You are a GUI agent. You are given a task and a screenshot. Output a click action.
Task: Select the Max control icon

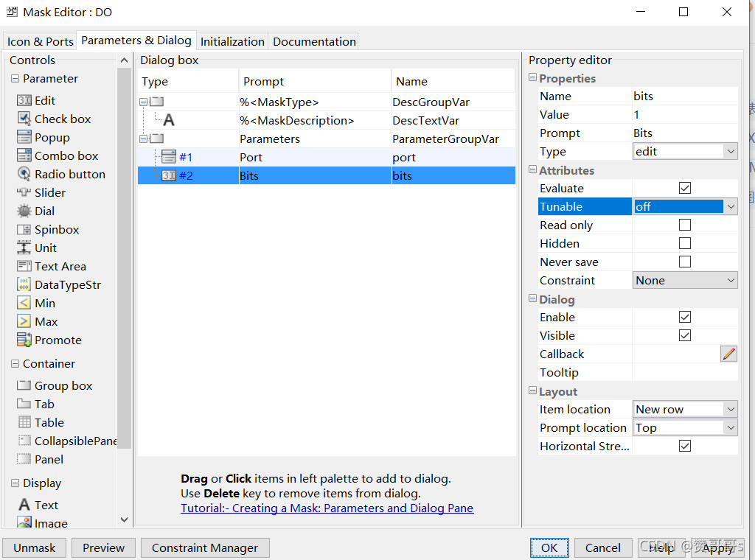click(24, 321)
